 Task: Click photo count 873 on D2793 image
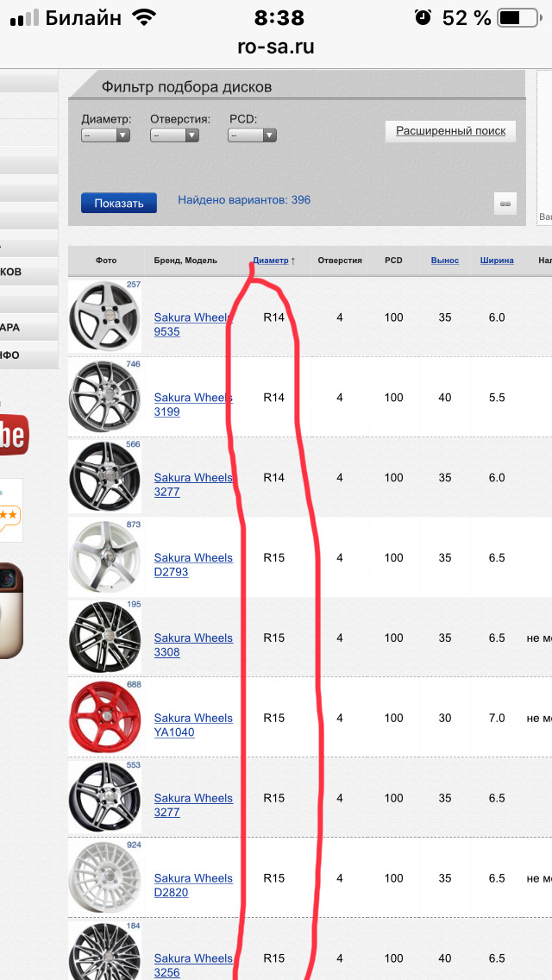(133, 525)
